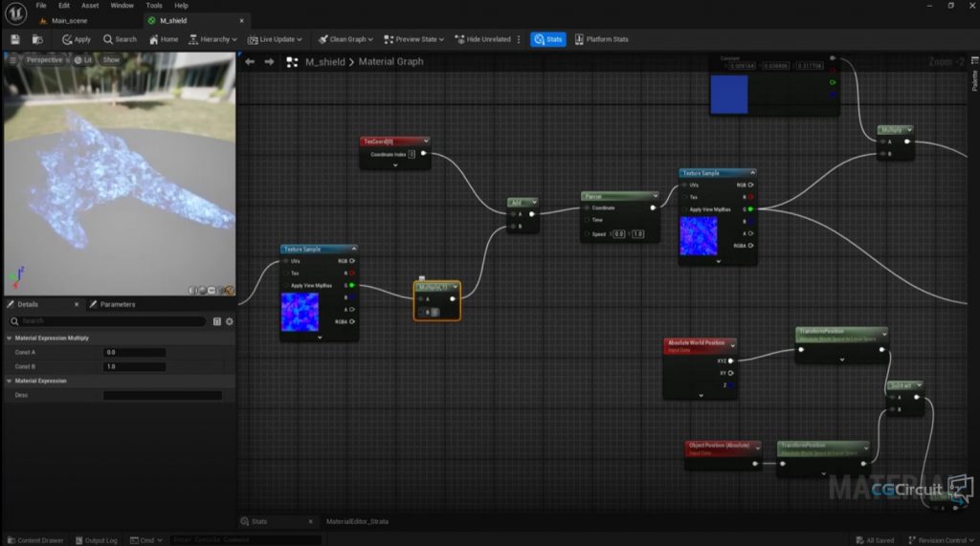Open the Tools menu
The image size is (980, 546).
[154, 6]
